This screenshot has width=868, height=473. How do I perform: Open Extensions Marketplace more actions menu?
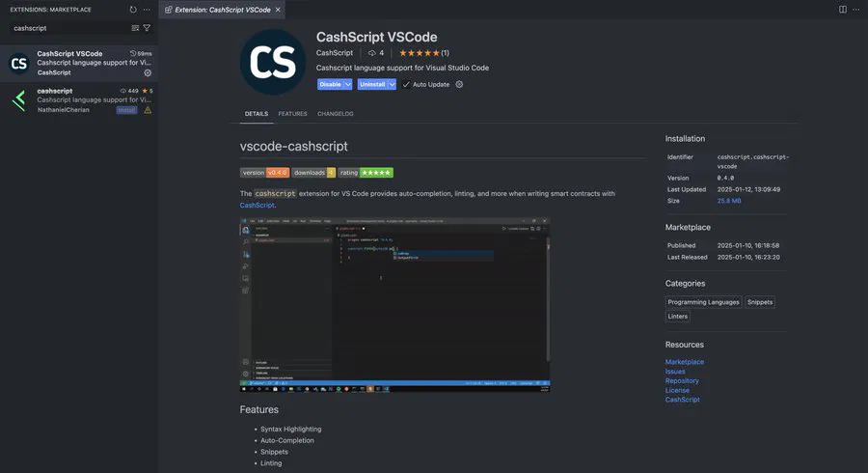tap(147, 10)
